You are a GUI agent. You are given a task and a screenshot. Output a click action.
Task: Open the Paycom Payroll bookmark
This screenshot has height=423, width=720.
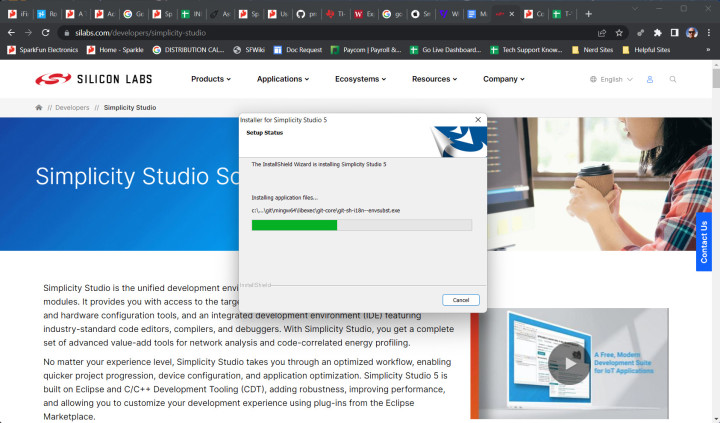pos(366,50)
